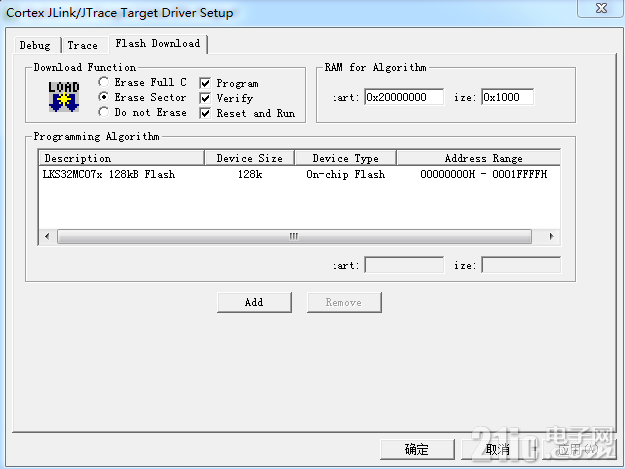Viewport: 625px width, 469px height.
Task: Click the greyed Remove button
Action: [344, 302]
